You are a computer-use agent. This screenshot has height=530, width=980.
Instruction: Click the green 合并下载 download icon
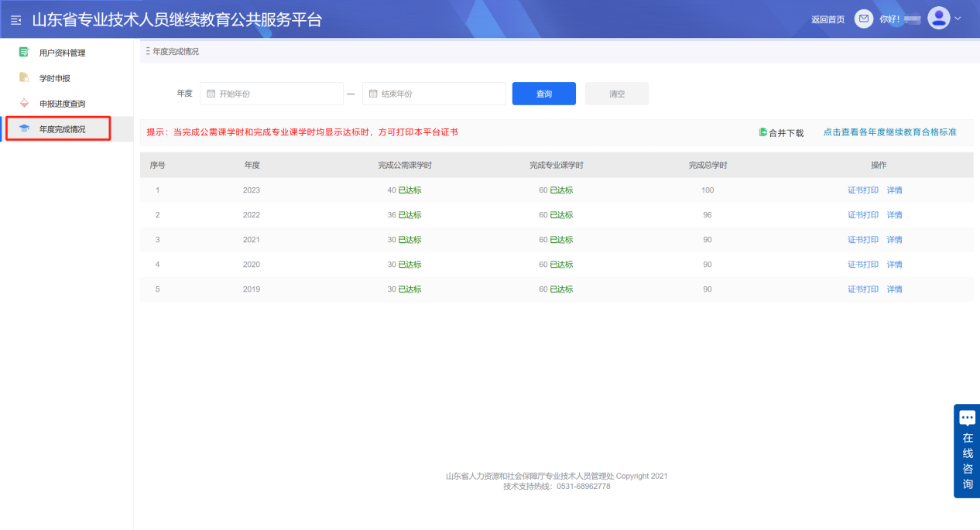765,132
